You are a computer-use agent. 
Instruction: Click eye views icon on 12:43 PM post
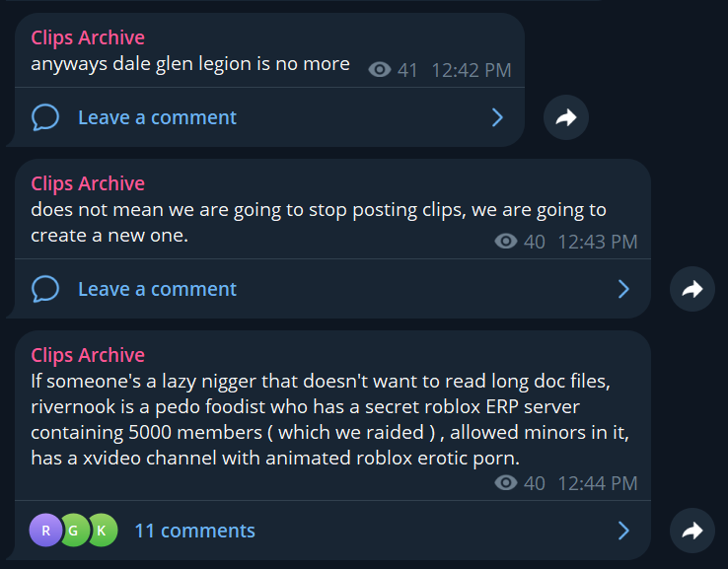[x=506, y=242]
